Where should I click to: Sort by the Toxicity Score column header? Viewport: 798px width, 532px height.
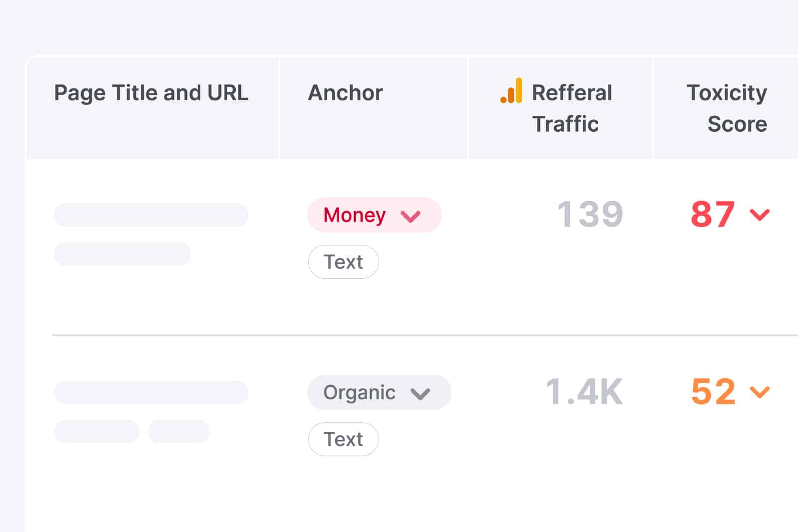(x=727, y=108)
